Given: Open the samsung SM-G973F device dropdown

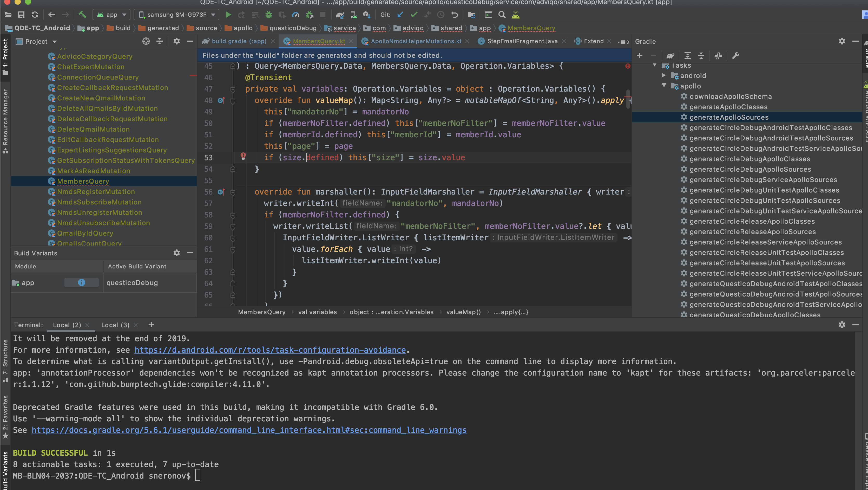Looking at the screenshot, I should pos(176,15).
